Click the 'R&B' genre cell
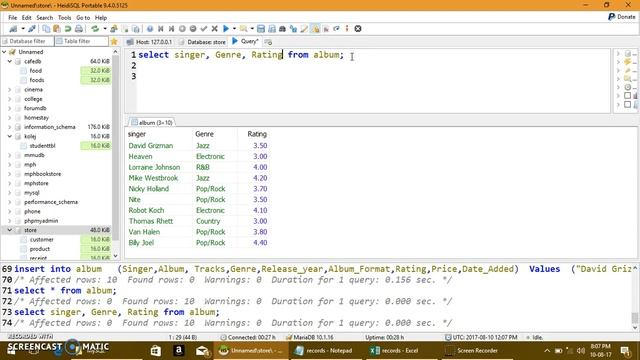The width and height of the screenshot is (640, 360). (x=215, y=167)
